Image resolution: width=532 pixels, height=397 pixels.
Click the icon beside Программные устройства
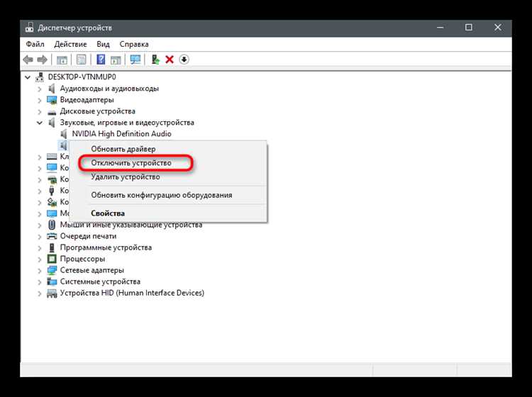[x=52, y=248]
